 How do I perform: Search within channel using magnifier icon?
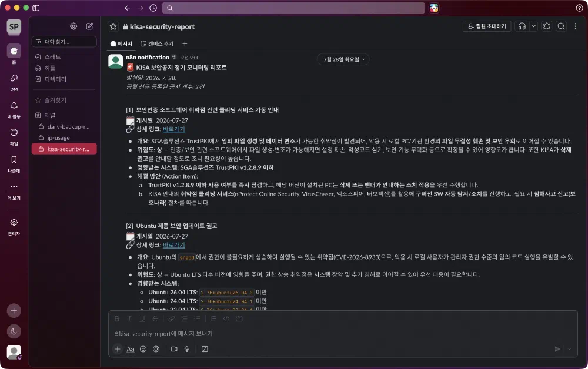(561, 26)
